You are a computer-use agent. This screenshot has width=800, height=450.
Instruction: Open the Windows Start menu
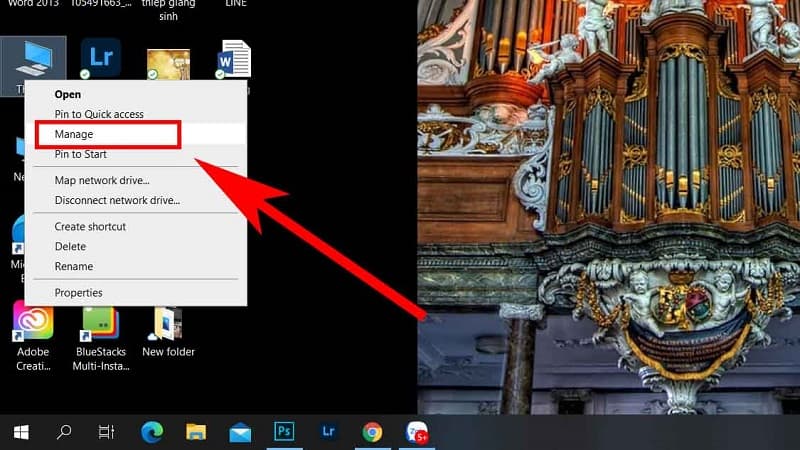[21, 432]
